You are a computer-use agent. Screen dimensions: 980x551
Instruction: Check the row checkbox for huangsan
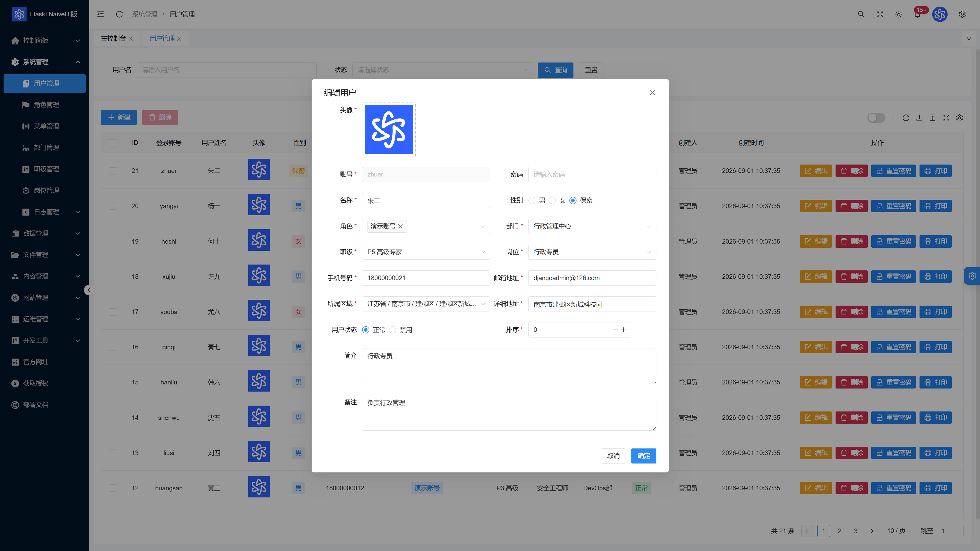tap(112, 488)
